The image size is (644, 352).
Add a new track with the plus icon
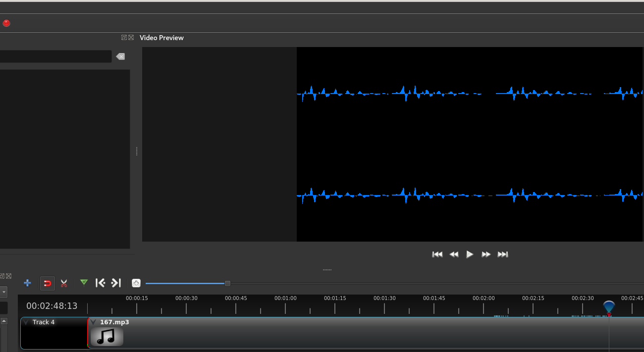tap(27, 283)
